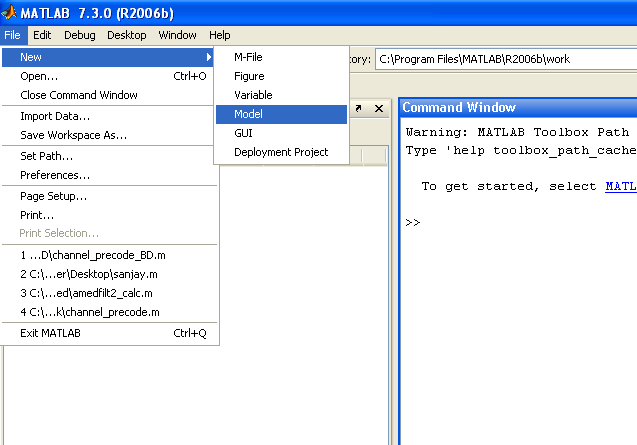This screenshot has height=445, width=637.
Task: Click the MATLAB logo icon in title bar
Action: (9, 12)
